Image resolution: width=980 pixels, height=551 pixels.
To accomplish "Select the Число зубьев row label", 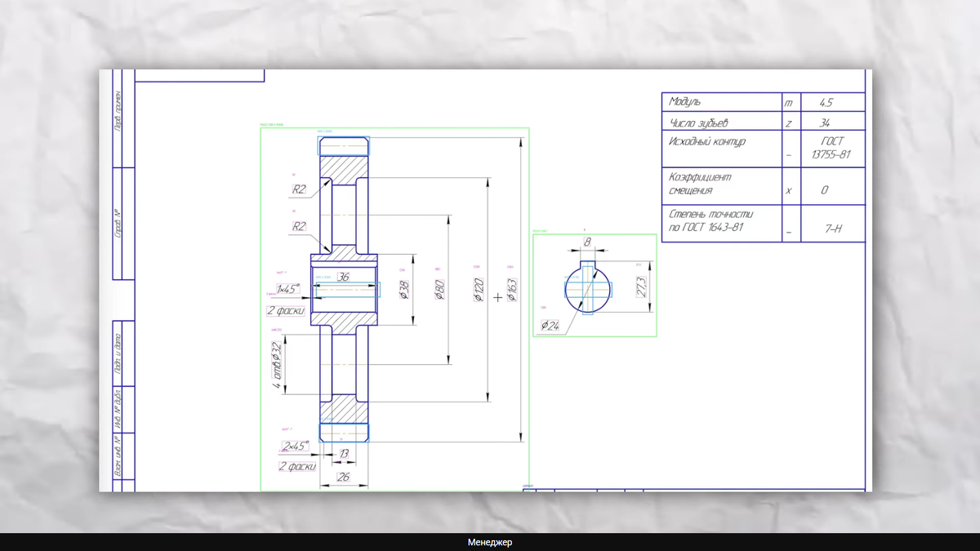I will 697,122.
